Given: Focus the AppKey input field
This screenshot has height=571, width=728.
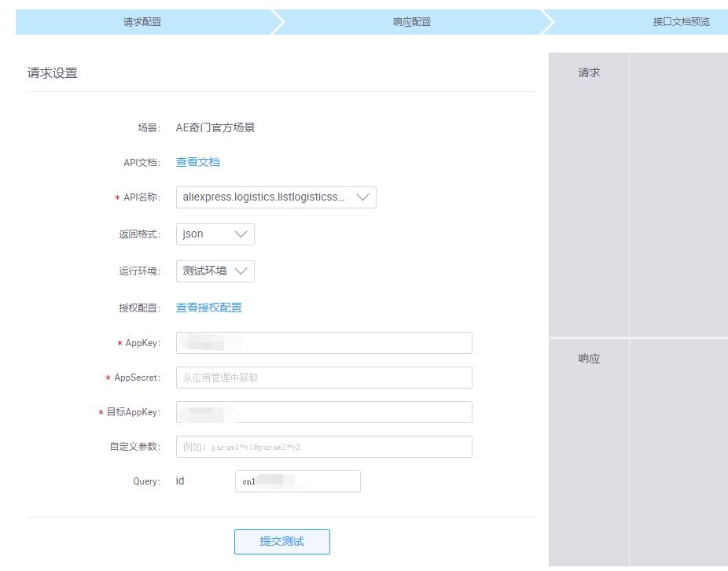Looking at the screenshot, I should tap(324, 343).
